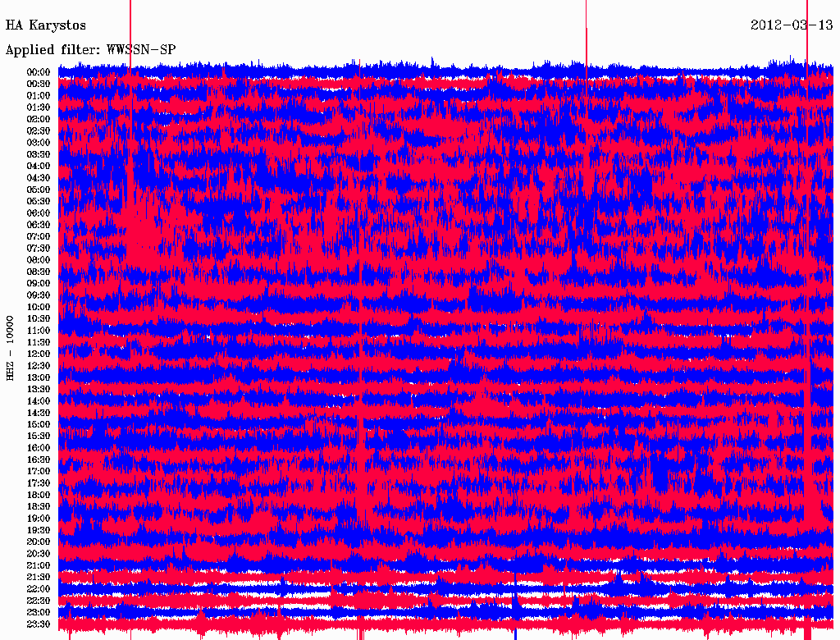This screenshot has width=840, height=640.
Task: Select the 21:00 time label
Action: 39,565
